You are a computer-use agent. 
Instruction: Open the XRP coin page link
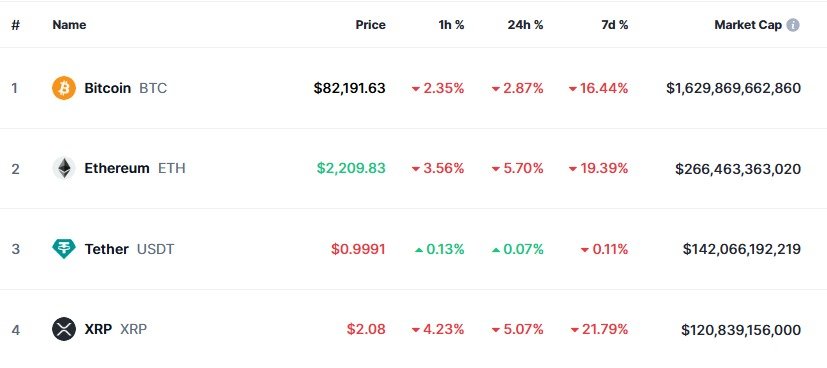coord(99,330)
